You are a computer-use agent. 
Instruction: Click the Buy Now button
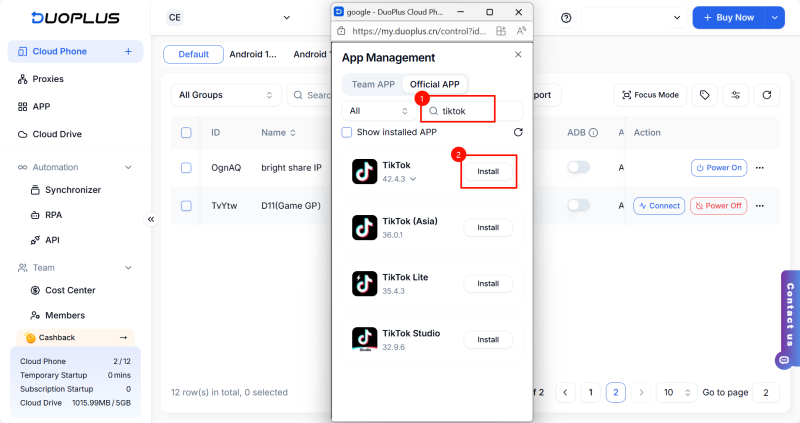727,18
